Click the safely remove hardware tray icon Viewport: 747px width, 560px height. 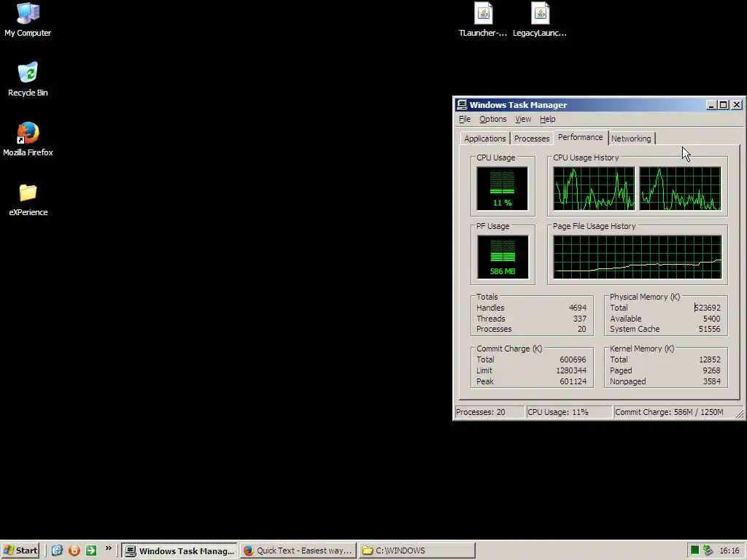click(708, 551)
